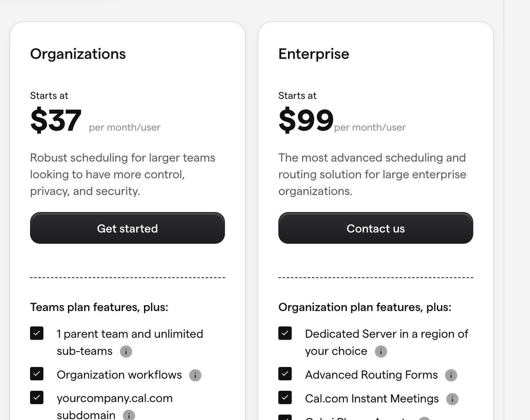The width and height of the screenshot is (530, 420).
Task: Open the Organization workflows info tooltip icon
Action: pos(195,375)
